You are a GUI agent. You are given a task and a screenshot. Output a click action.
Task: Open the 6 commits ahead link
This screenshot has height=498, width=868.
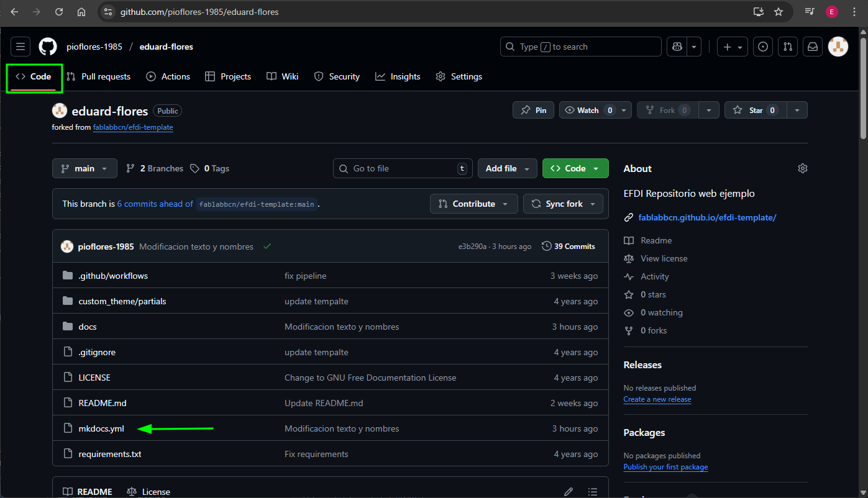(x=155, y=204)
